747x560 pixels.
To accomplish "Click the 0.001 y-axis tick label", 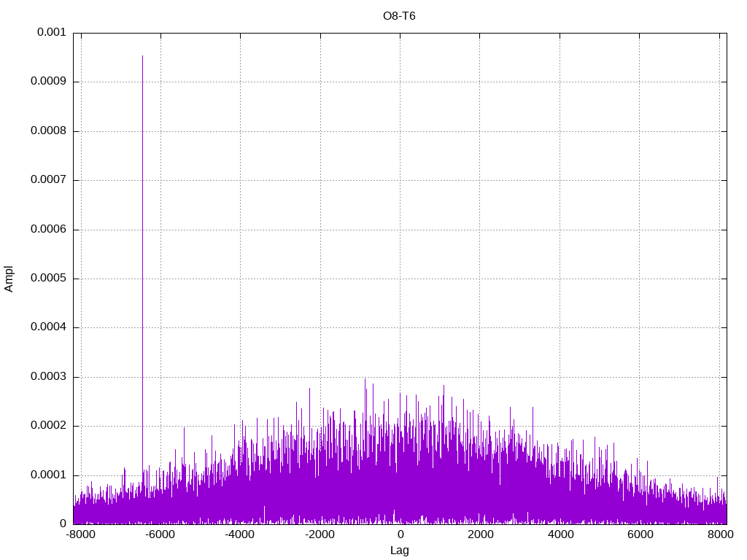I will click(x=50, y=33).
